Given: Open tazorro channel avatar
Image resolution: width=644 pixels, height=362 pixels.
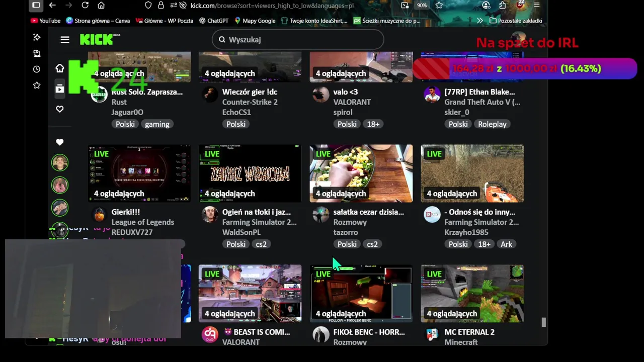Looking at the screenshot, I should 321,215.
